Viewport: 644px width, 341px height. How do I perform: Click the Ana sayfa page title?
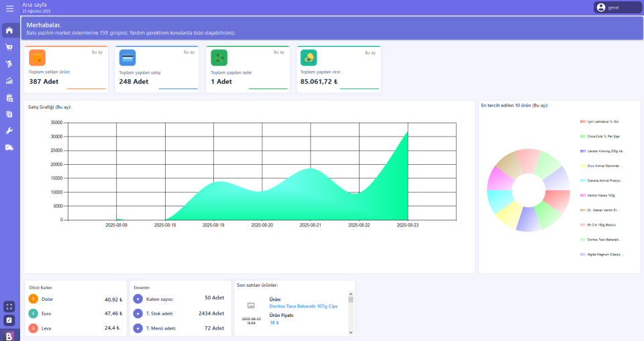click(34, 5)
